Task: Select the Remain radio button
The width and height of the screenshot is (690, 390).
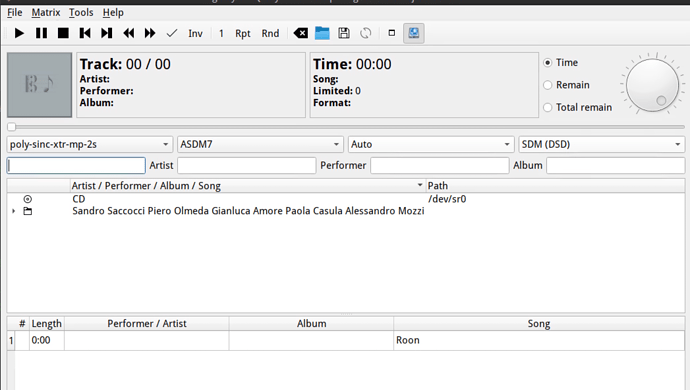Action: (547, 85)
